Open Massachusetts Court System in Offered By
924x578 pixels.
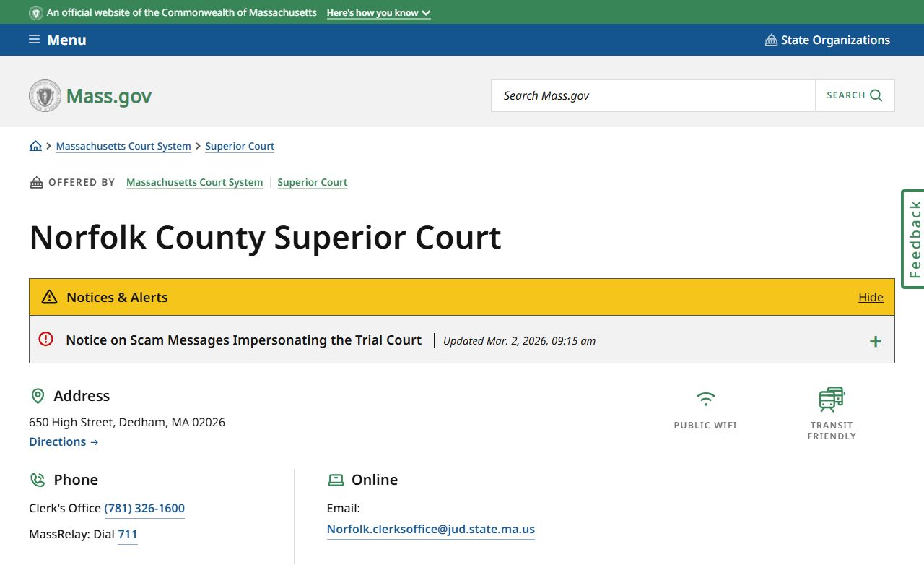(x=194, y=182)
